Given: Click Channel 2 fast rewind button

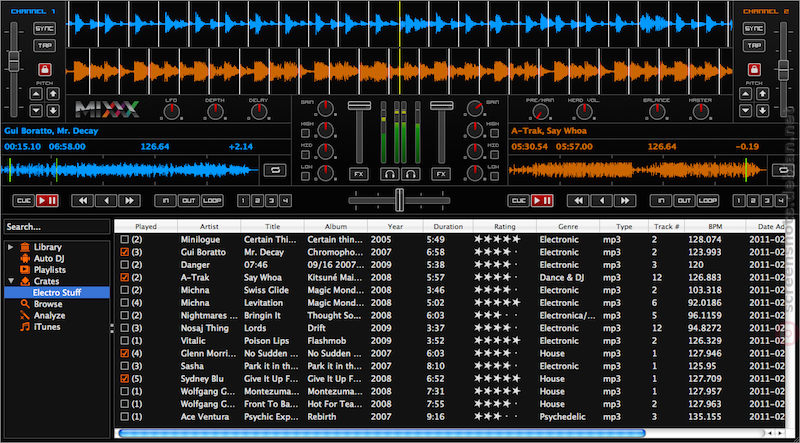Looking at the screenshot, I should [578, 201].
